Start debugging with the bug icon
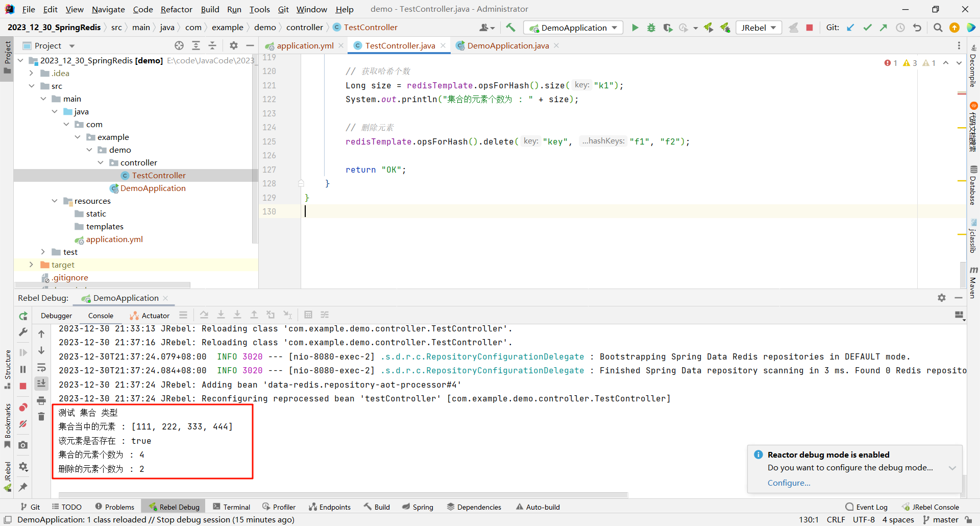The height and width of the screenshot is (526, 980). point(651,28)
